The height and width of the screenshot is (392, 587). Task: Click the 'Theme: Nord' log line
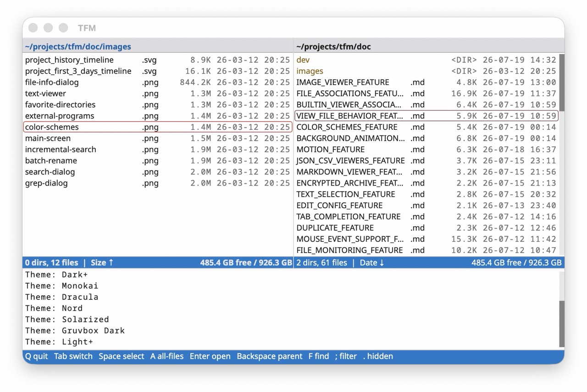point(54,308)
